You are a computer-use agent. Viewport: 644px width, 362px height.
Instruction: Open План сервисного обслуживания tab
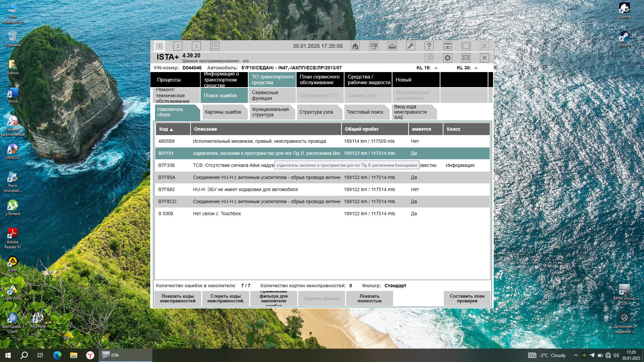[320, 80]
